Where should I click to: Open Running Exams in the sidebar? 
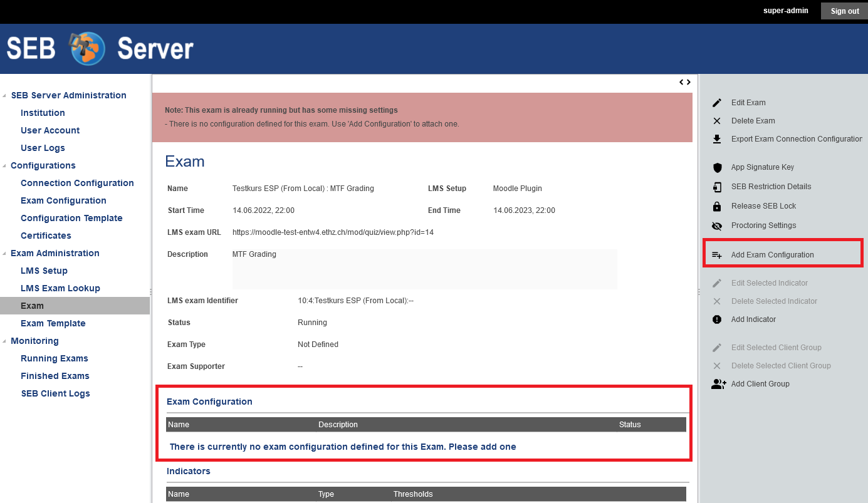point(55,358)
